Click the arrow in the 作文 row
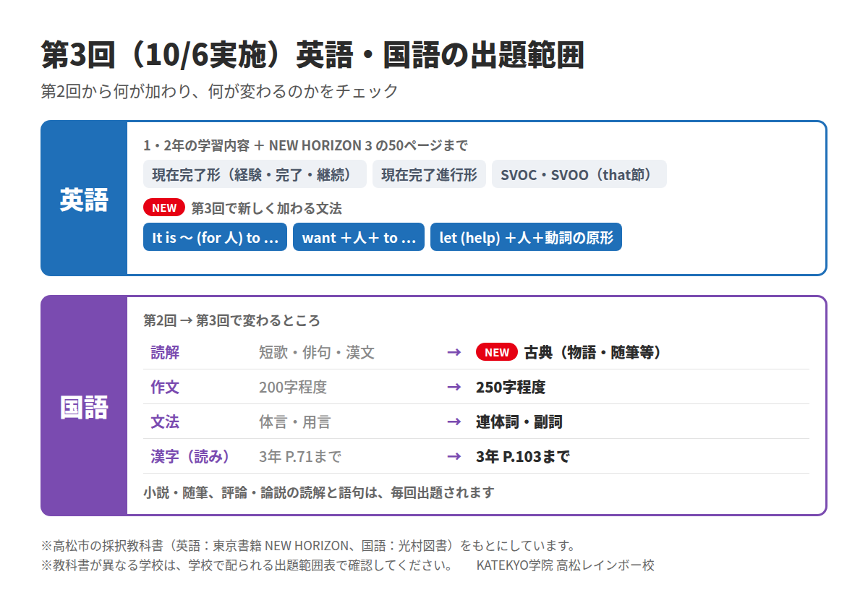This screenshot has width=868, height=603. click(454, 387)
